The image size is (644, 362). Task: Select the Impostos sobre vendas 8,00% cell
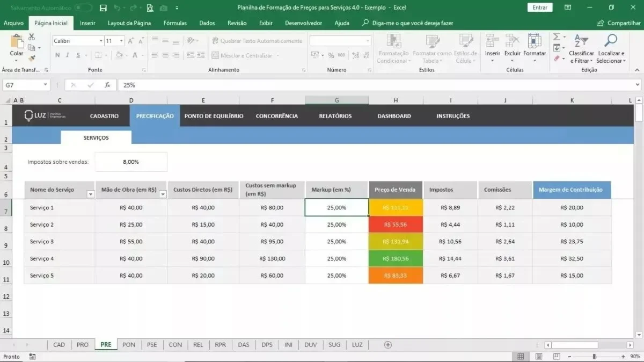[131, 162]
